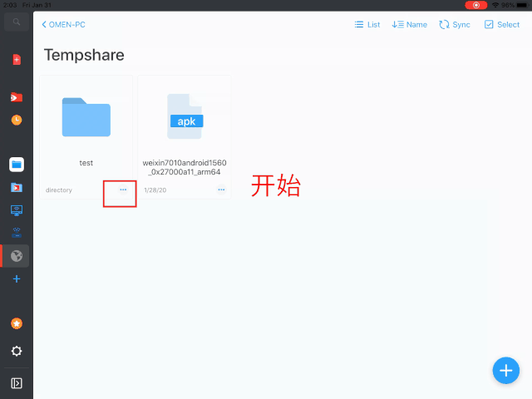Click the 'directory' label under test
This screenshot has height=399, width=532.
(59, 190)
